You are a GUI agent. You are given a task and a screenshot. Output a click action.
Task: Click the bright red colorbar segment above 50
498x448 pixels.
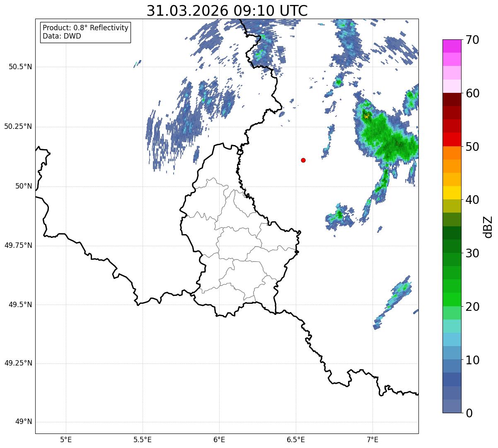click(x=452, y=139)
